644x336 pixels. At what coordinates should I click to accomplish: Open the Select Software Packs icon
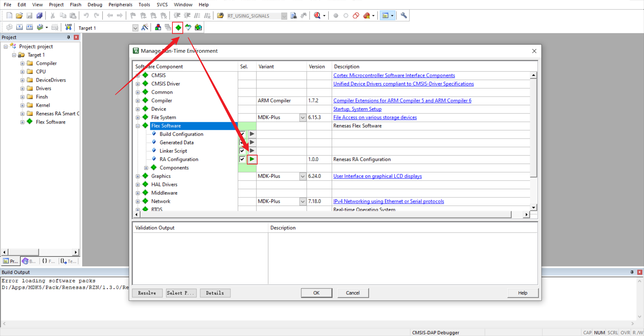(x=188, y=28)
